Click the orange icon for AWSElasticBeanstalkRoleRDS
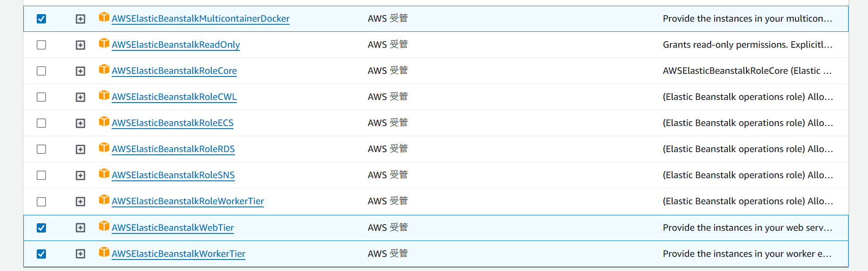868x271 pixels. pos(104,148)
